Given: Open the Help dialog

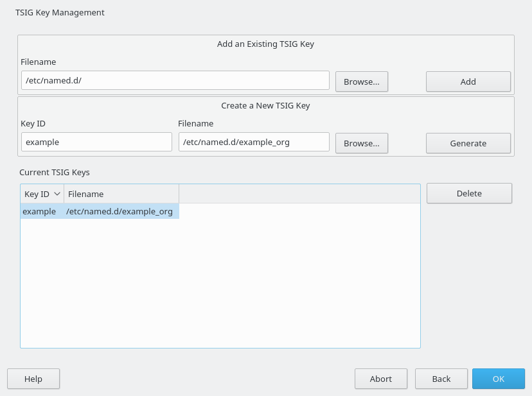Looking at the screenshot, I should click(x=33, y=379).
